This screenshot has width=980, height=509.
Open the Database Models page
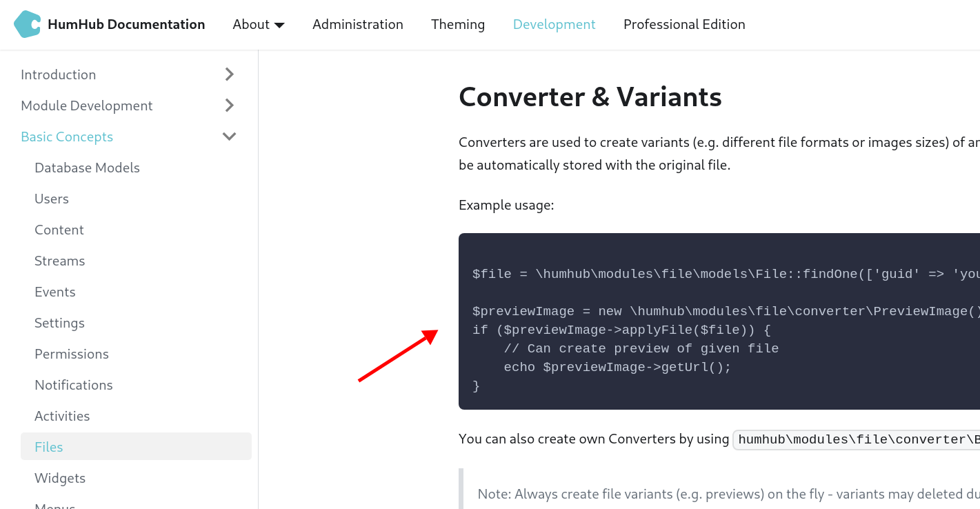pyautogui.click(x=87, y=168)
